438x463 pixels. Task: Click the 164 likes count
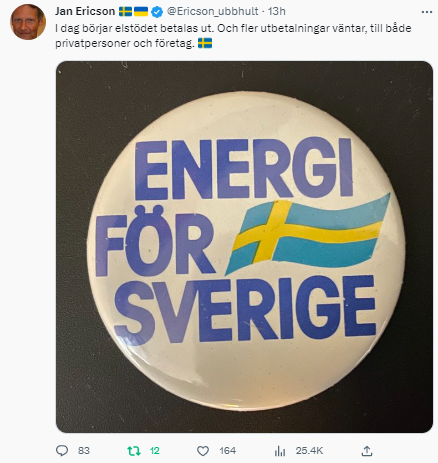point(228,451)
